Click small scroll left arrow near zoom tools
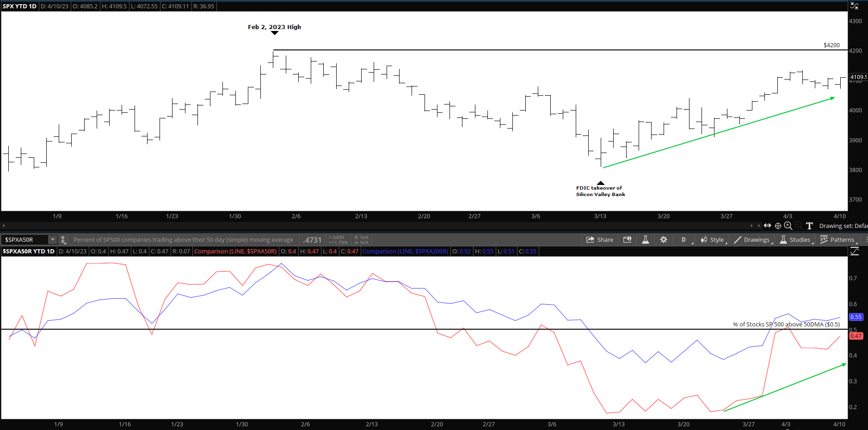The width and height of the screenshot is (868, 430). pyautogui.click(x=751, y=226)
